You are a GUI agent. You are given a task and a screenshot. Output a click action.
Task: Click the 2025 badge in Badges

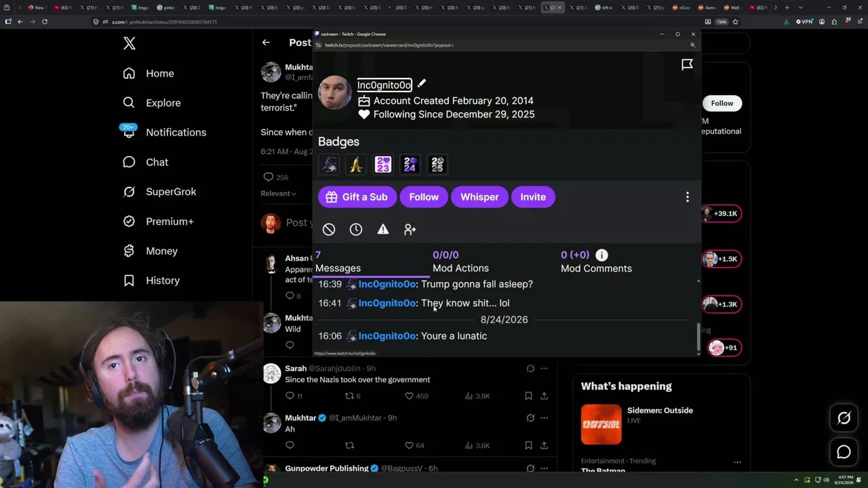(437, 164)
